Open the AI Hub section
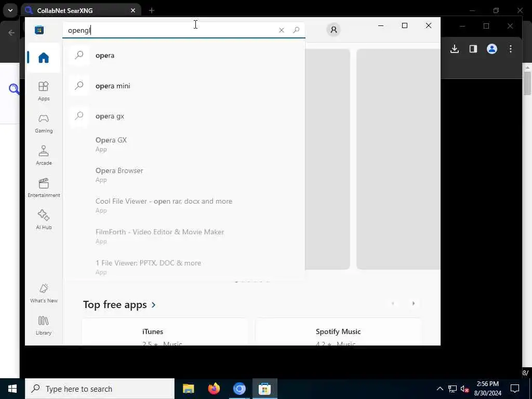This screenshot has width=532, height=399. point(44,220)
